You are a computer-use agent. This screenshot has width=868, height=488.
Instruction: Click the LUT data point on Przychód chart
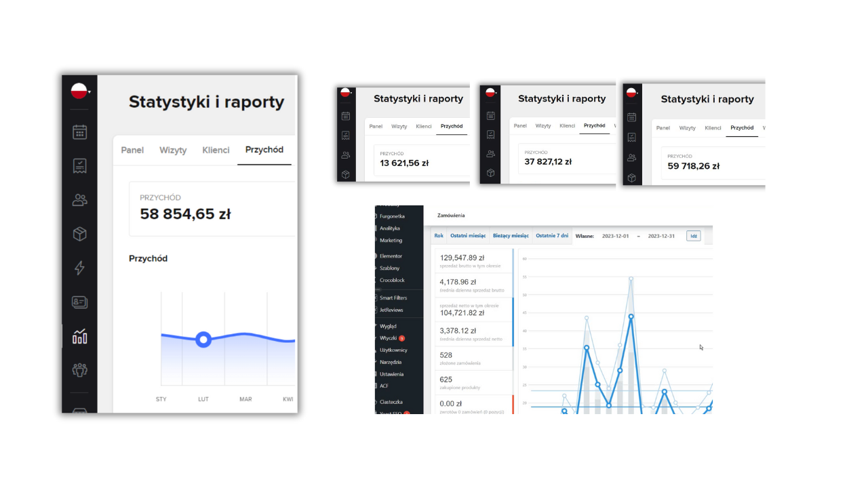(x=203, y=340)
